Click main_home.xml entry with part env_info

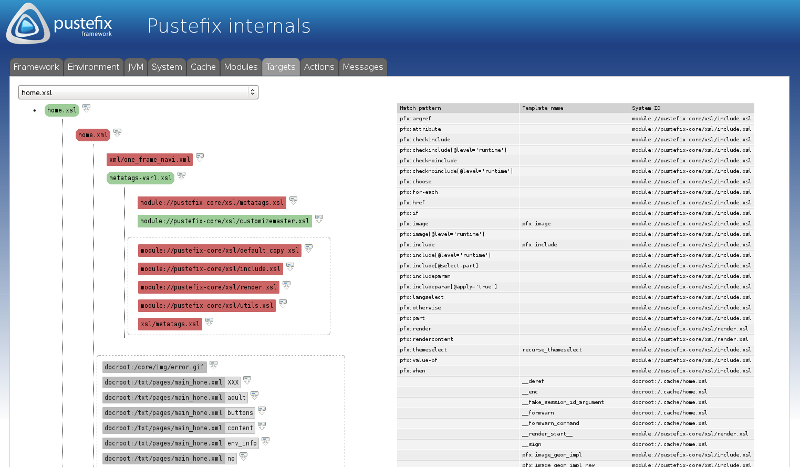point(181,443)
